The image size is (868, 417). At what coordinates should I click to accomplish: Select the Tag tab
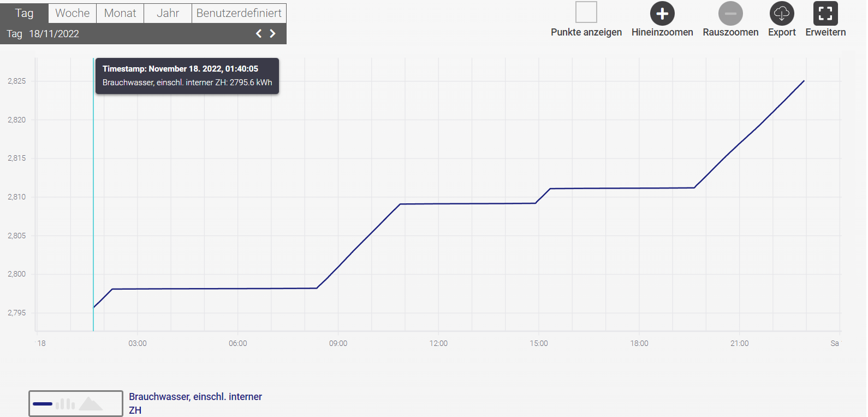[x=24, y=13]
